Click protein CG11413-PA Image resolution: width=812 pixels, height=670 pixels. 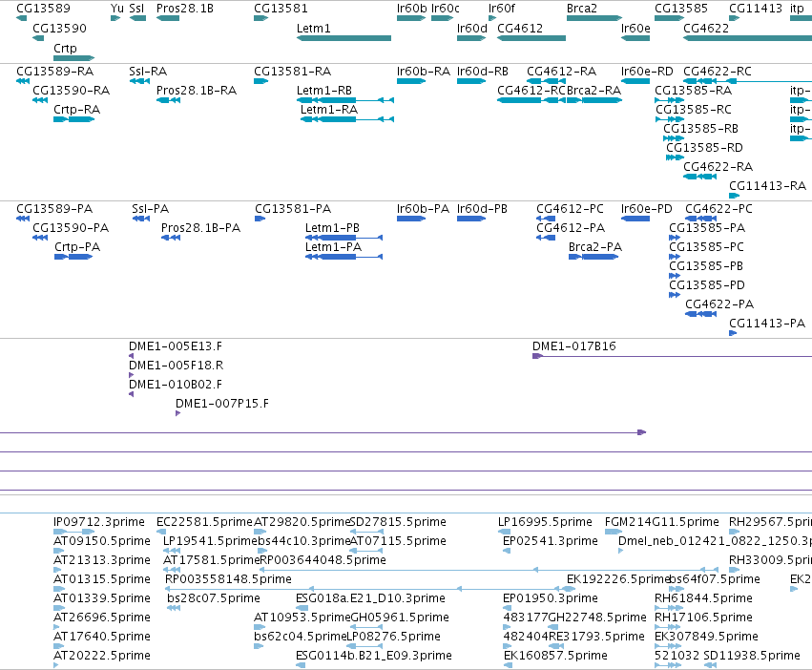coord(767,324)
